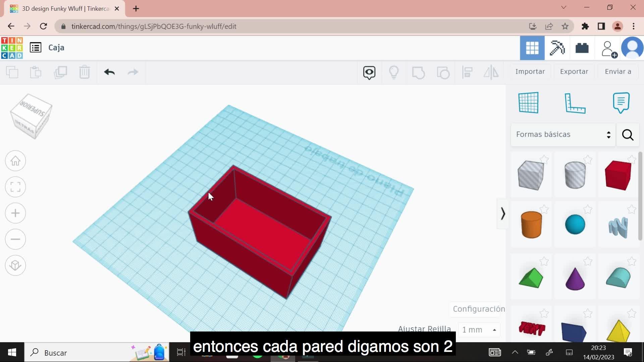Toggle show all hidden objects lightbulb

pyautogui.click(x=394, y=72)
